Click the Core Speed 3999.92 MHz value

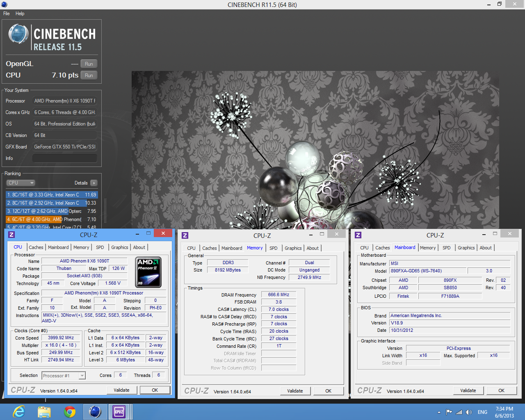[61, 338]
